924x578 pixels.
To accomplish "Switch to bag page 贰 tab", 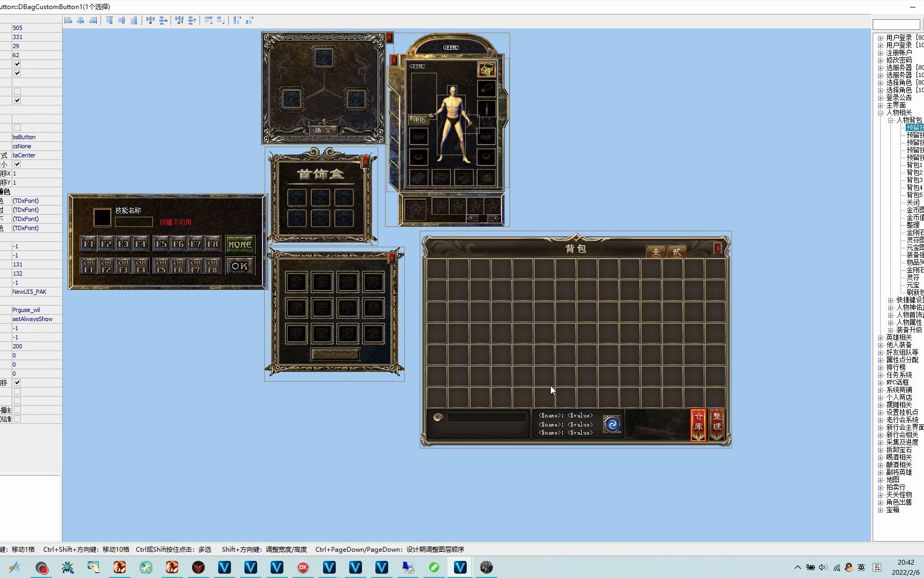I will pos(676,252).
